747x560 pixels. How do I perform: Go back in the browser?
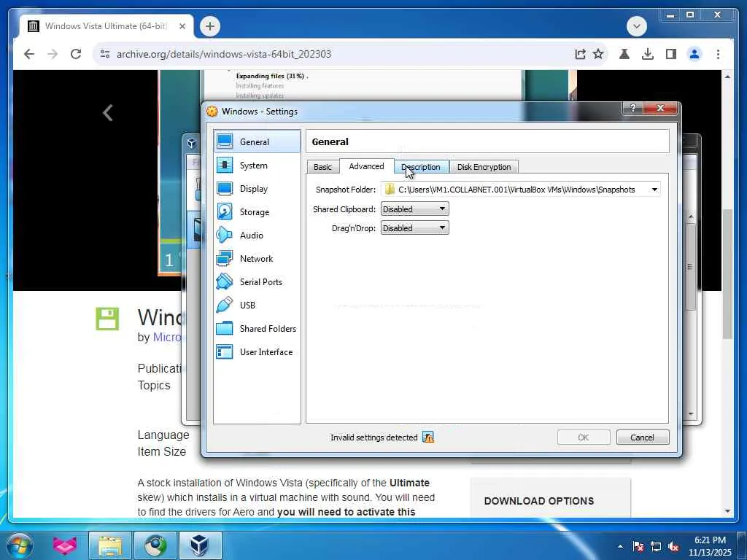29,54
